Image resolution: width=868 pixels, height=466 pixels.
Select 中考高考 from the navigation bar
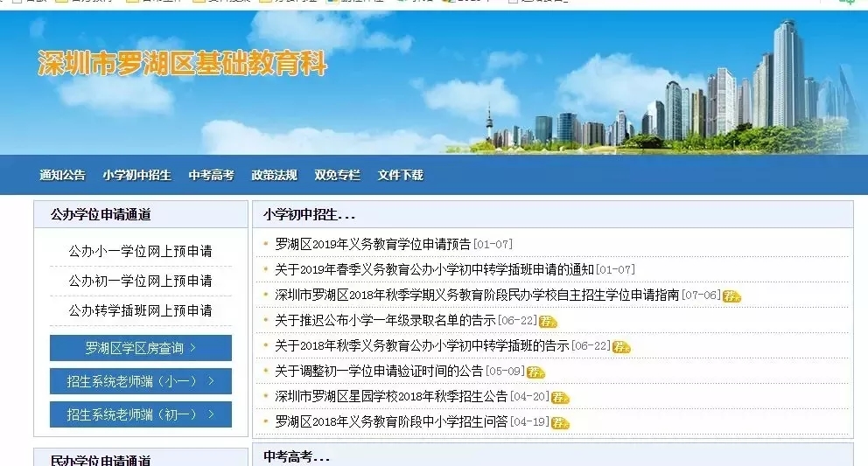point(211,175)
